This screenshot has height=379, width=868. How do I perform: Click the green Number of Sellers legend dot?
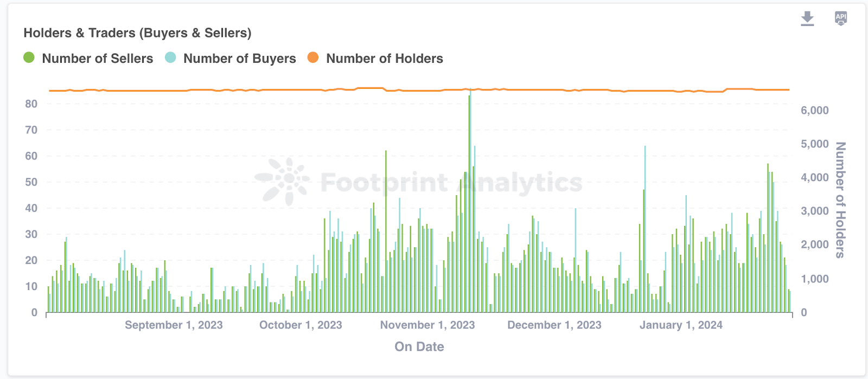(29, 57)
